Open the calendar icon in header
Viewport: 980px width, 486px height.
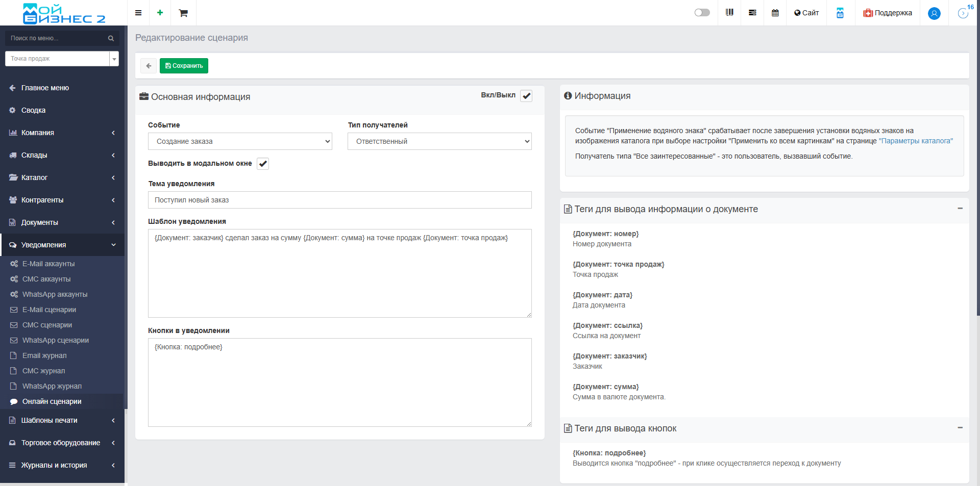775,13
